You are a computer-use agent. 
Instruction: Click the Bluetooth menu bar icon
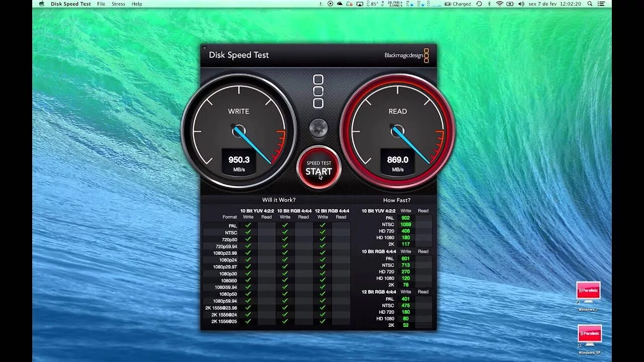point(489,4)
